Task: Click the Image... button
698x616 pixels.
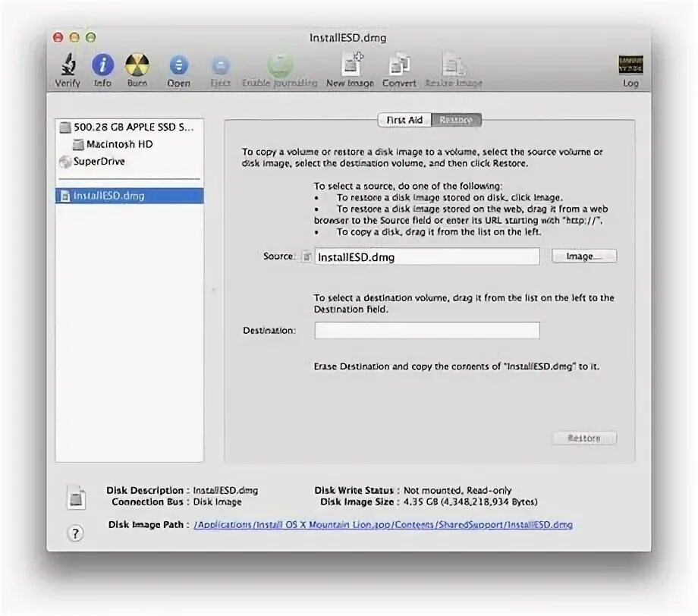Action: click(584, 256)
